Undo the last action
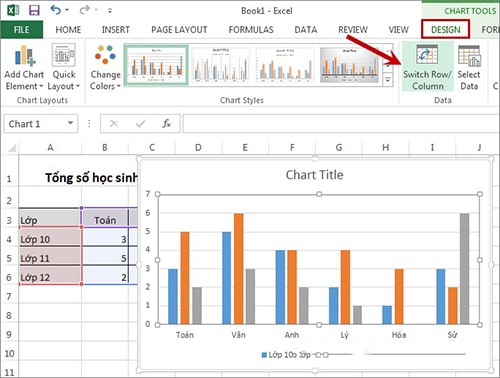Image resolution: width=500 pixels, height=378 pixels. pos(55,10)
